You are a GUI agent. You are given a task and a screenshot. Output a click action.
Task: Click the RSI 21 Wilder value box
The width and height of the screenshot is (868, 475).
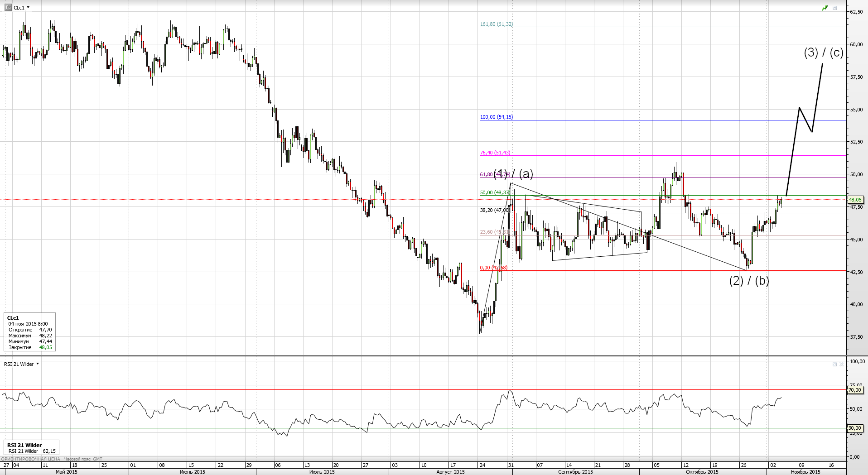(x=31, y=448)
